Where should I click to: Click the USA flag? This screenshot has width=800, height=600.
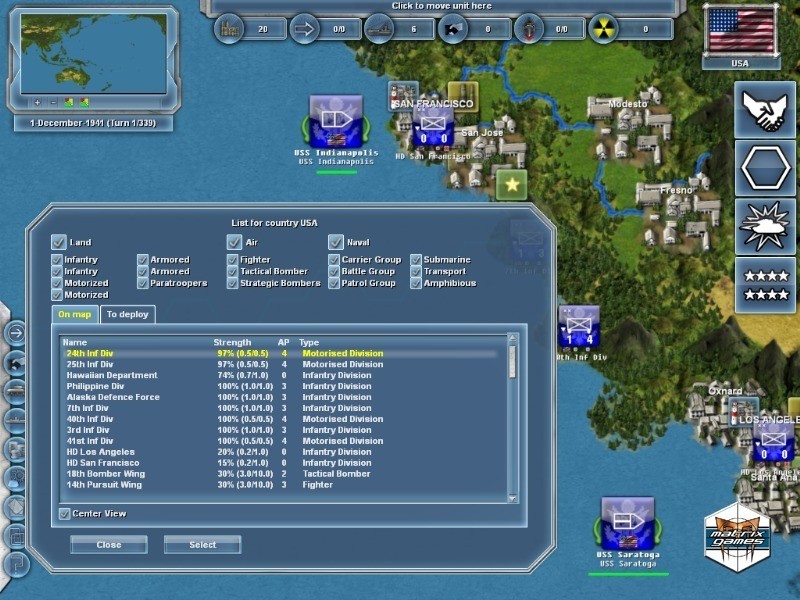coord(740,32)
